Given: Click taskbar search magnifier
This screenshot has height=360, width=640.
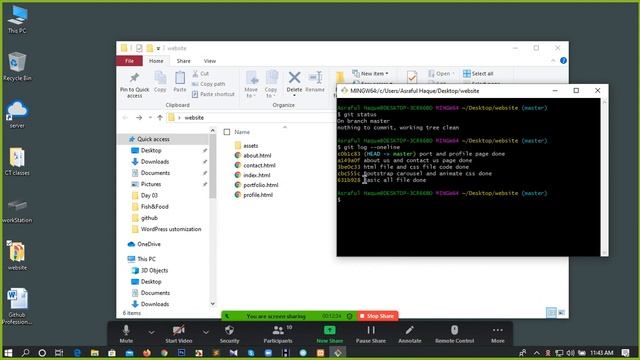Looking at the screenshot, I should pos(25,353).
